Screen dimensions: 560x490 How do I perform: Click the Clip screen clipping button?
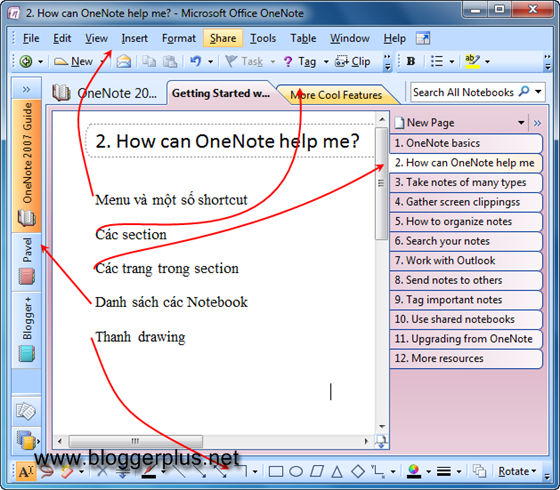pos(352,61)
